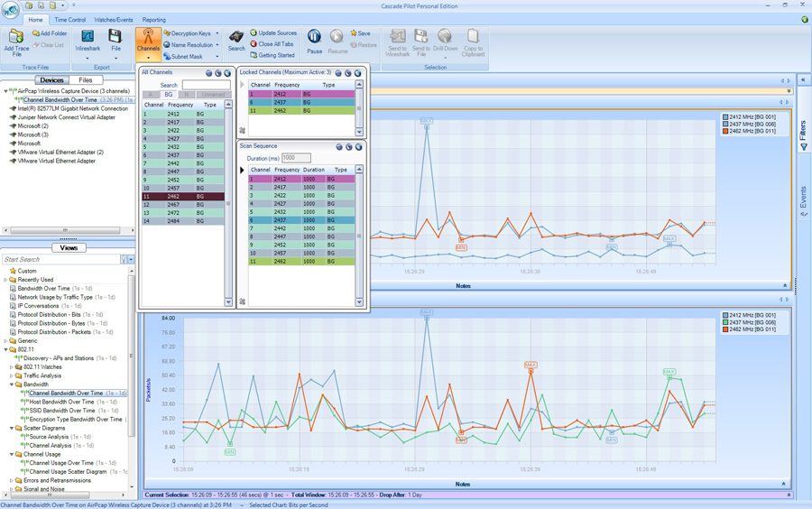The width and height of the screenshot is (812, 509).
Task: Click the Views header button
Action: 69,248
